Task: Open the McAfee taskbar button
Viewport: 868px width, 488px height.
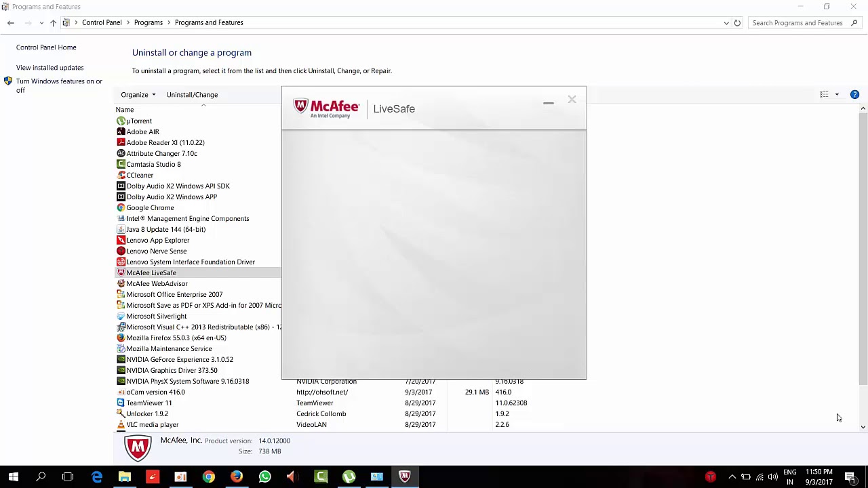Action: coord(405,476)
